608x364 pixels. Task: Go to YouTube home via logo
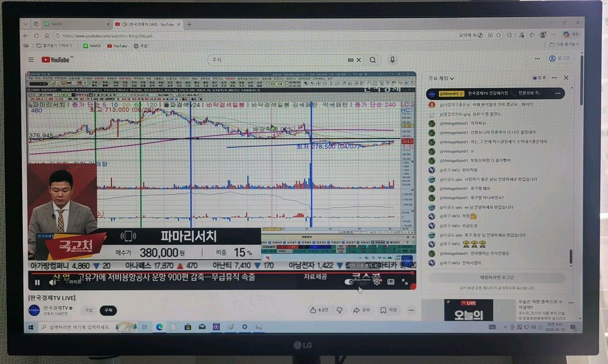pyautogui.click(x=55, y=60)
